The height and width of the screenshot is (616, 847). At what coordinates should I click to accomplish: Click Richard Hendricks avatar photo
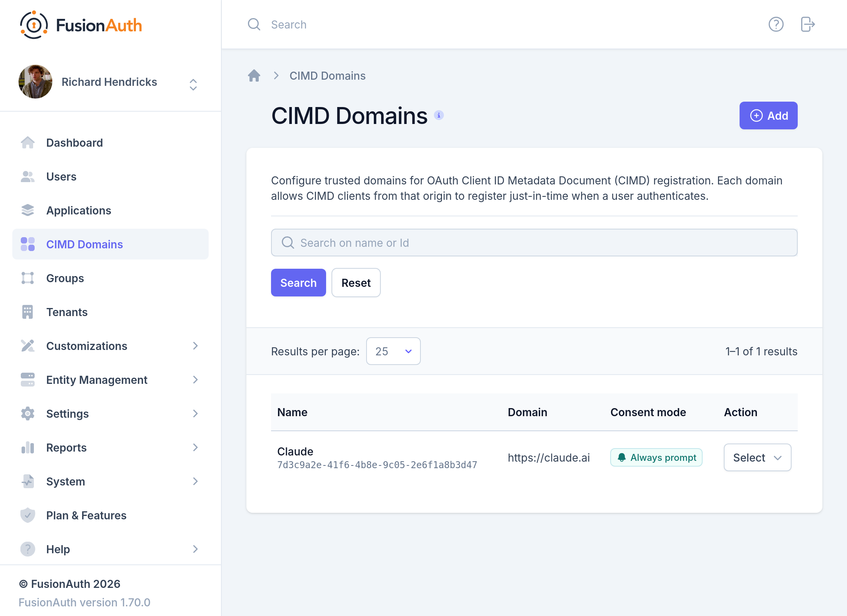(35, 82)
